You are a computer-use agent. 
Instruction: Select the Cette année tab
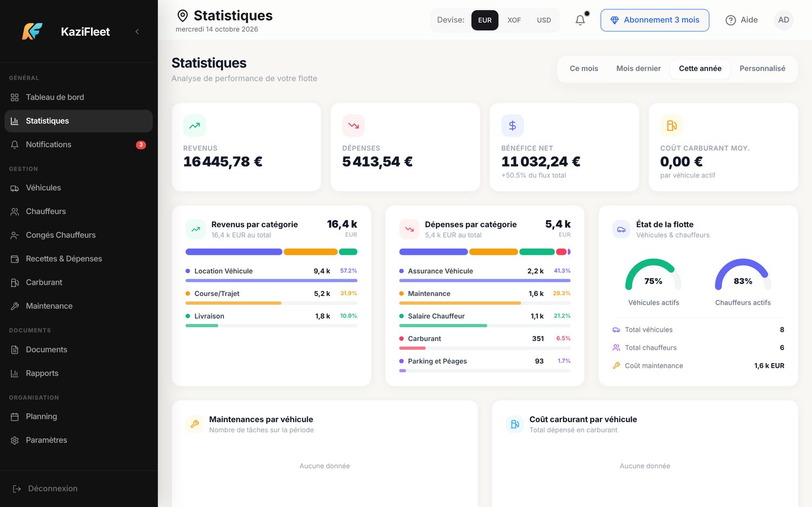[x=700, y=69]
